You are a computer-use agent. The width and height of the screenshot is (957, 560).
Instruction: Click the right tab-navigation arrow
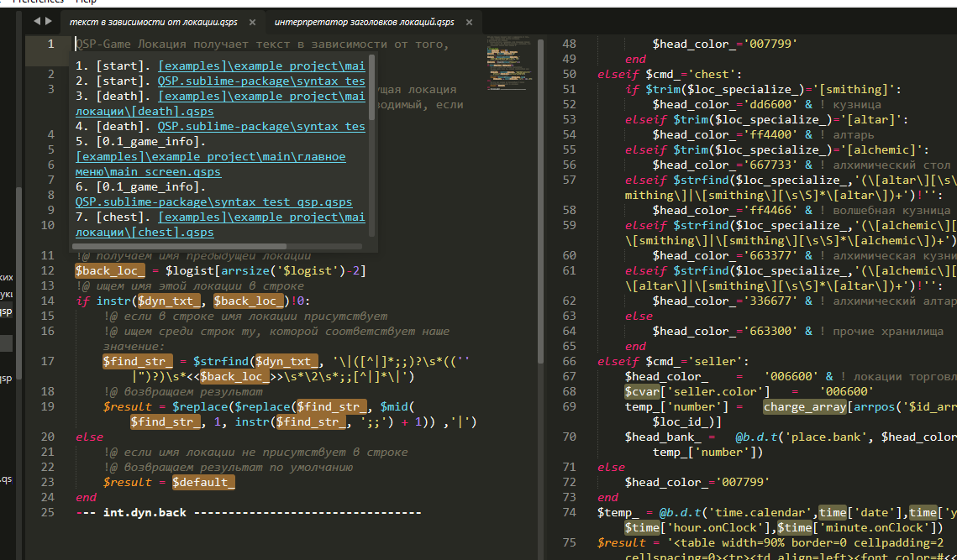point(48,21)
